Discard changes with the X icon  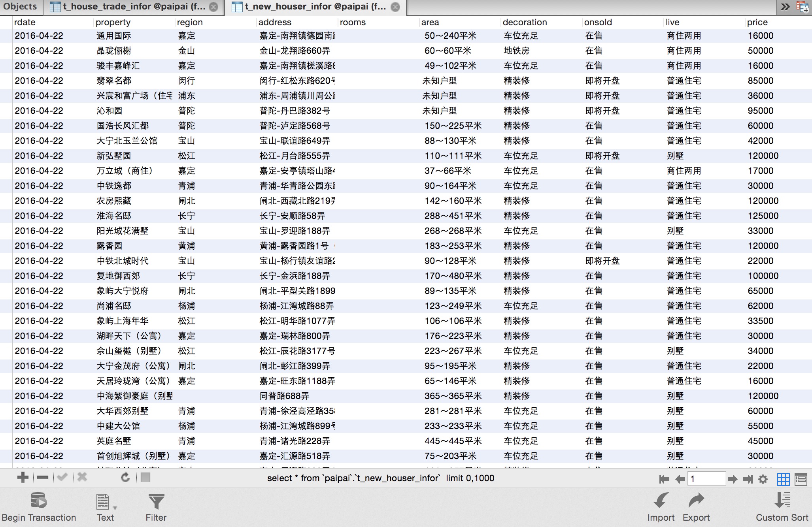point(82,478)
